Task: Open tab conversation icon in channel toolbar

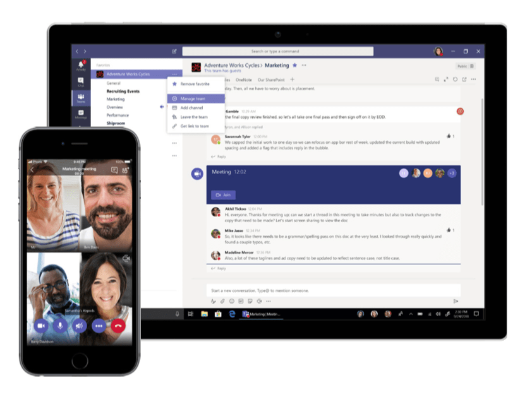Action: tap(437, 80)
